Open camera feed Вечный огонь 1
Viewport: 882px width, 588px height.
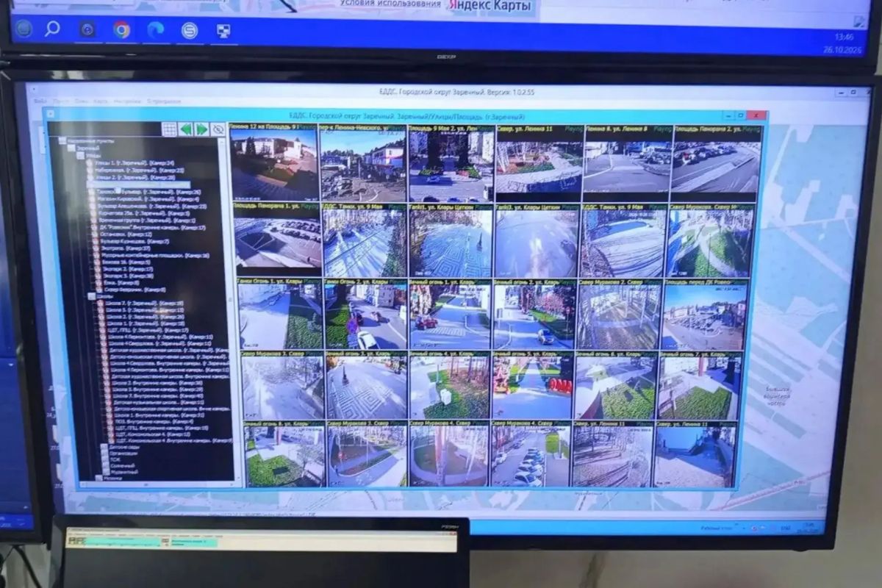pos(451,313)
